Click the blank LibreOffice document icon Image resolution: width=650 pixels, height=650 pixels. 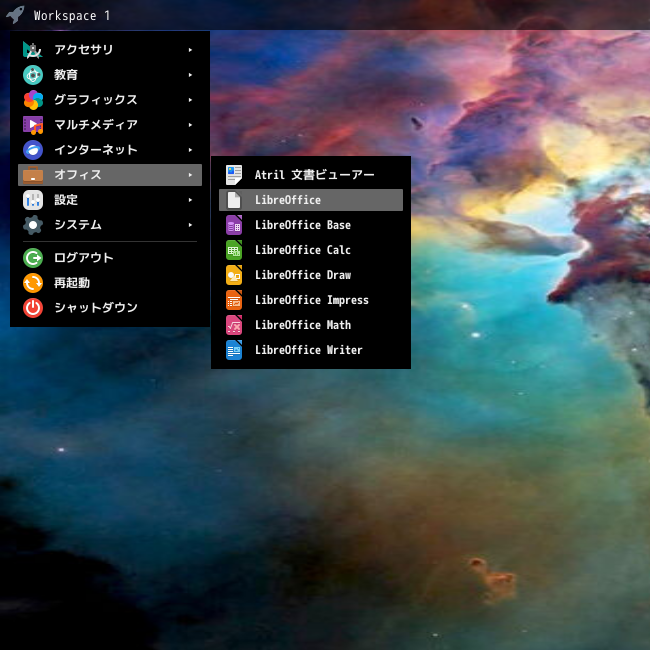234,200
